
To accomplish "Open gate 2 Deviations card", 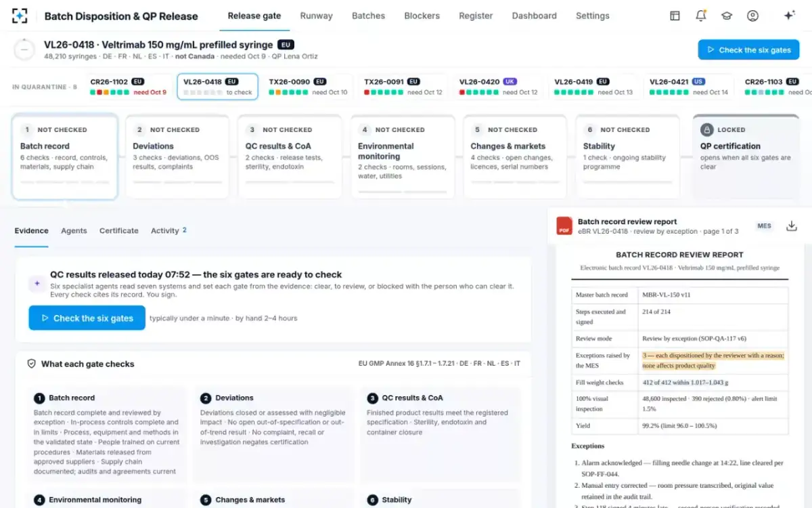I will coord(177,156).
